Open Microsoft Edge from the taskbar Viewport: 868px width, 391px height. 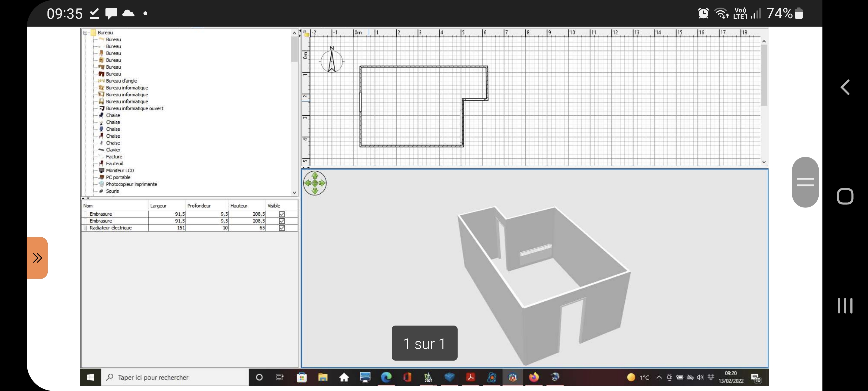point(386,377)
